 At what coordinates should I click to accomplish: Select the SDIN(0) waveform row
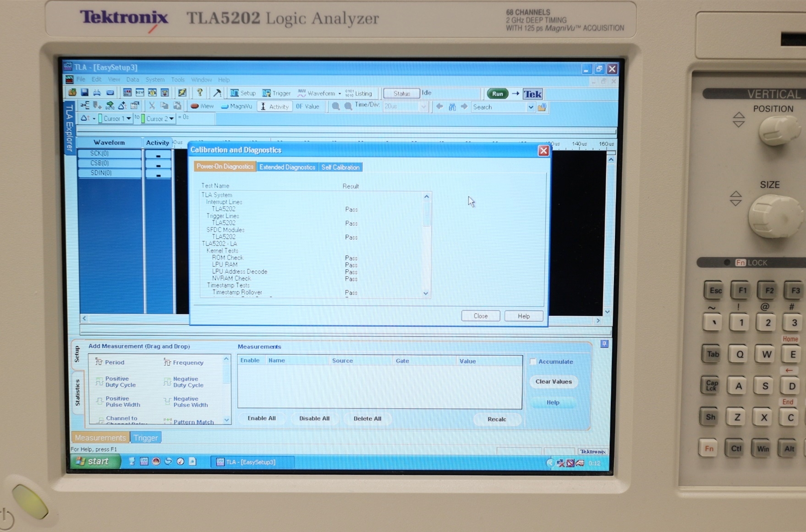click(x=110, y=173)
